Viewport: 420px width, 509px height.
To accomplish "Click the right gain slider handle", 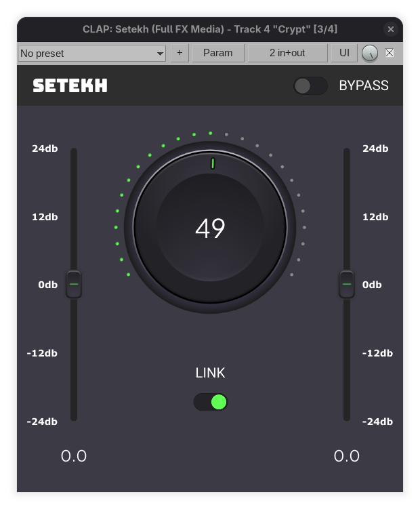I will pyautogui.click(x=347, y=284).
